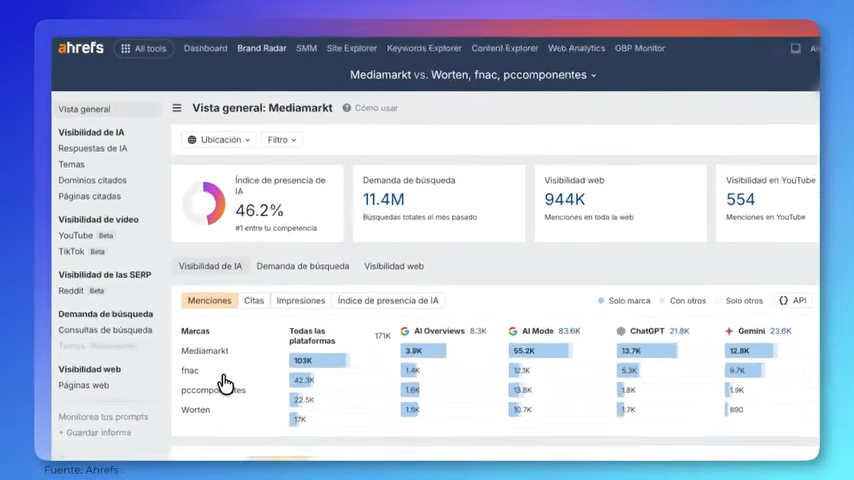Click the Cómo usar help icon
The width and height of the screenshot is (854, 480).
click(x=347, y=108)
